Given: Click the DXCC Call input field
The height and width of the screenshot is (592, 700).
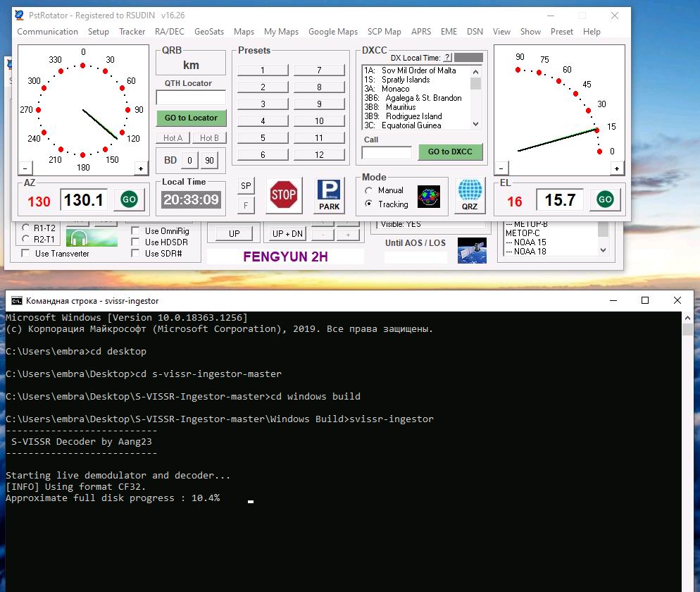Looking at the screenshot, I should coord(387,152).
